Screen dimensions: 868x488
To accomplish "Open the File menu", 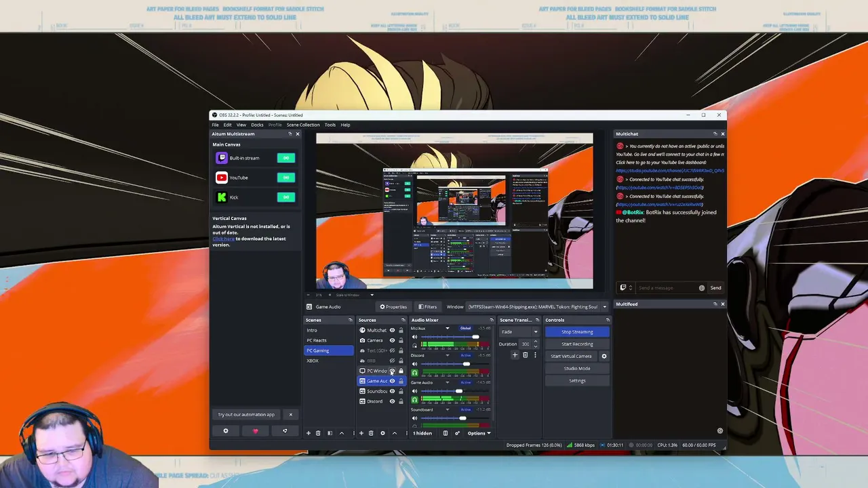I will tap(216, 125).
